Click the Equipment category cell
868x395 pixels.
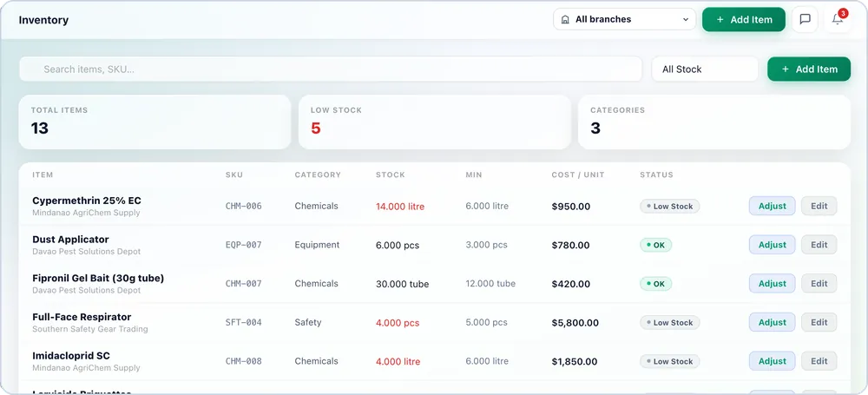coord(317,245)
